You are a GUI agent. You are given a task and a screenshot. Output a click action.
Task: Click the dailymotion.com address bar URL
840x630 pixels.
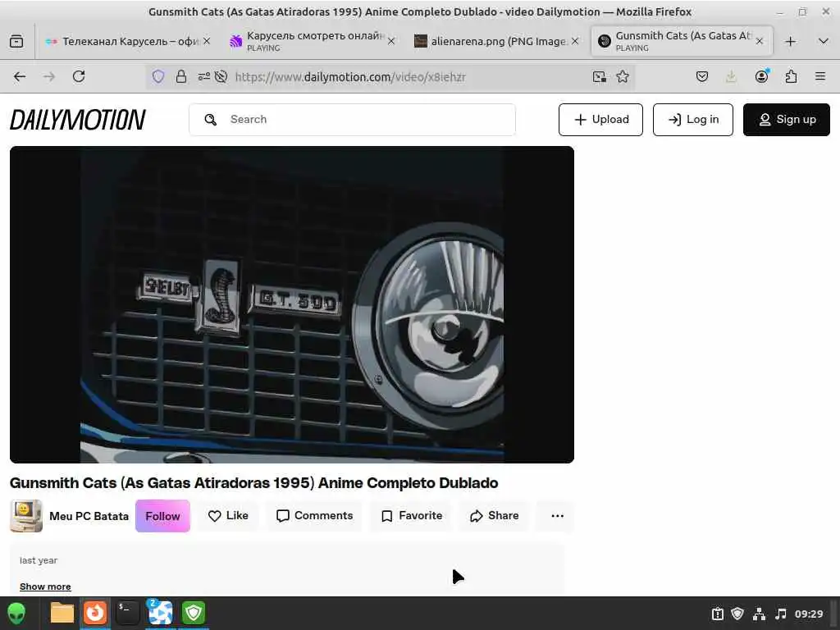point(350,77)
